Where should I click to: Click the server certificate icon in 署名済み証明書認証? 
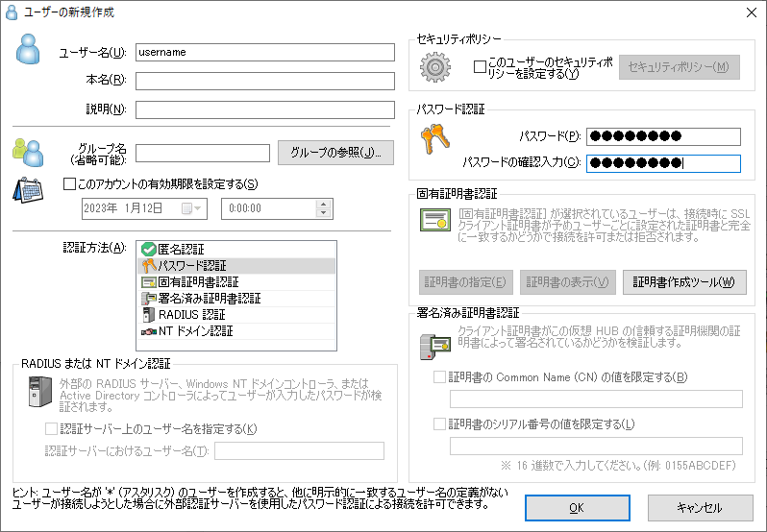tap(434, 347)
